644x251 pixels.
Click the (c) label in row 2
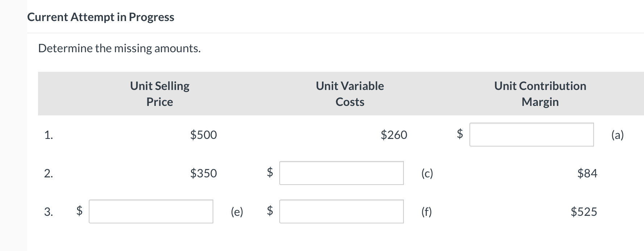[x=427, y=173]
